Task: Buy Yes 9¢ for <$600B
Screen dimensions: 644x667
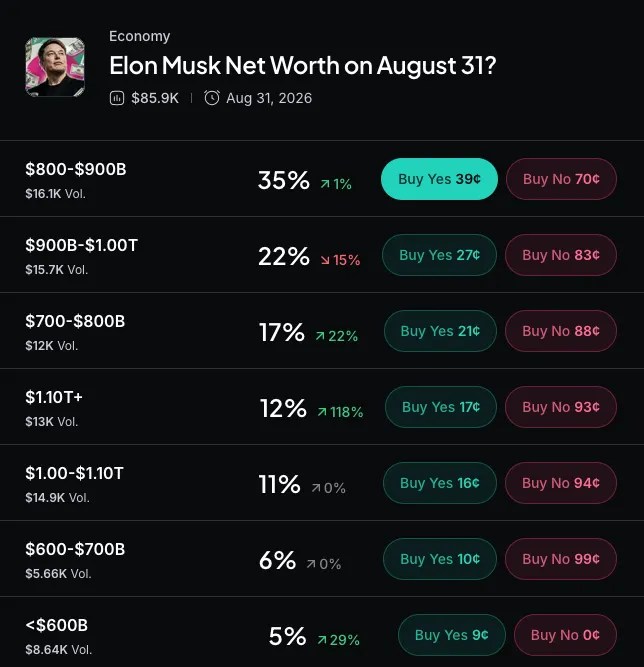Action: click(x=452, y=635)
